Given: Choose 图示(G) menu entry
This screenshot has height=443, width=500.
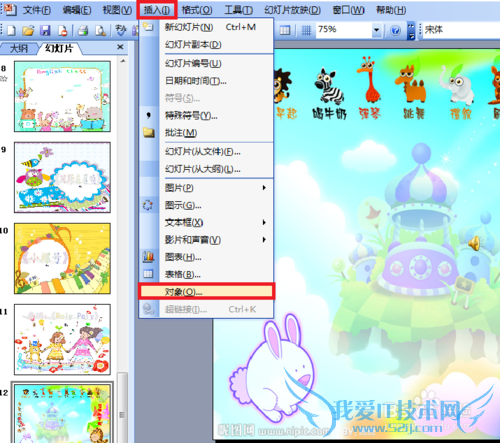Looking at the screenshot, I should click(x=206, y=205).
